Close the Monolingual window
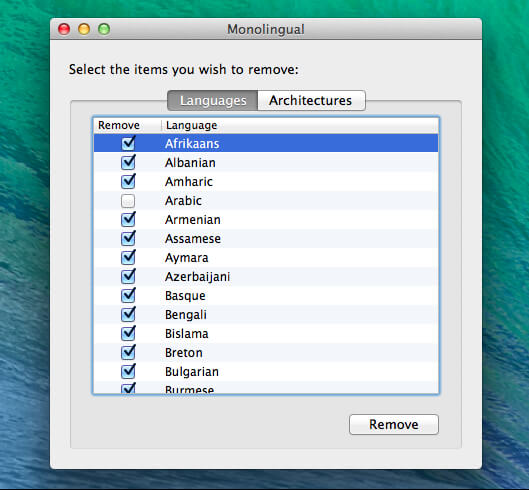 point(64,29)
